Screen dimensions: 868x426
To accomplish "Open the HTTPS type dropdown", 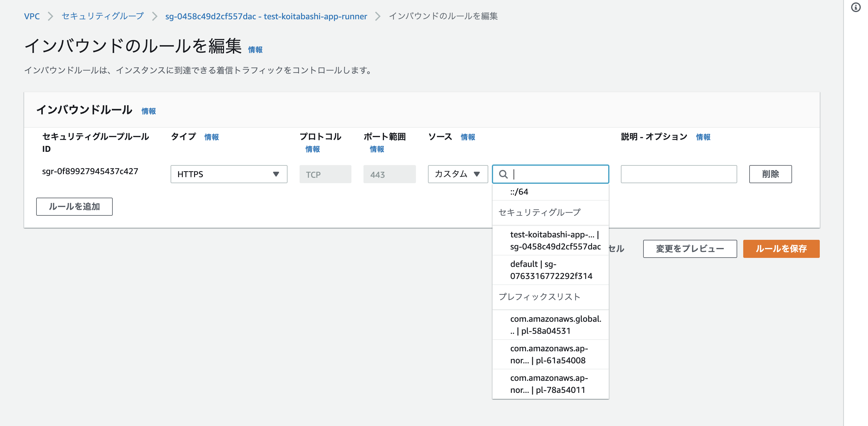I will click(229, 174).
